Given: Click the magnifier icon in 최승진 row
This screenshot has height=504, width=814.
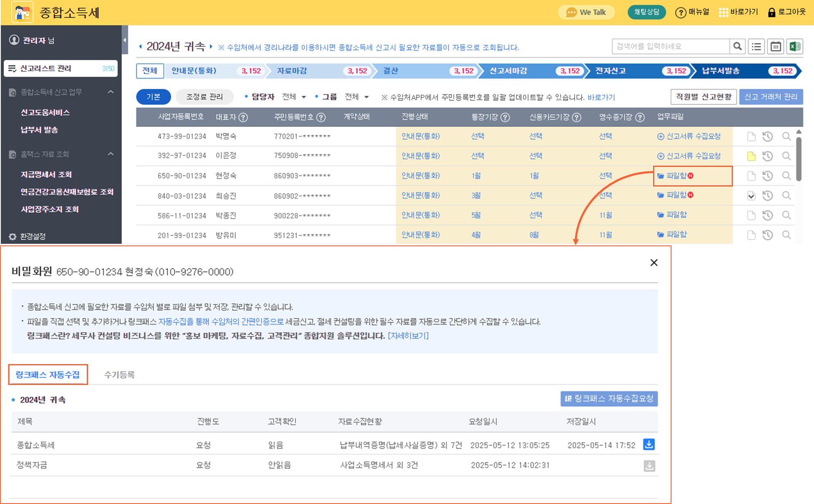Looking at the screenshot, I should click(786, 196).
